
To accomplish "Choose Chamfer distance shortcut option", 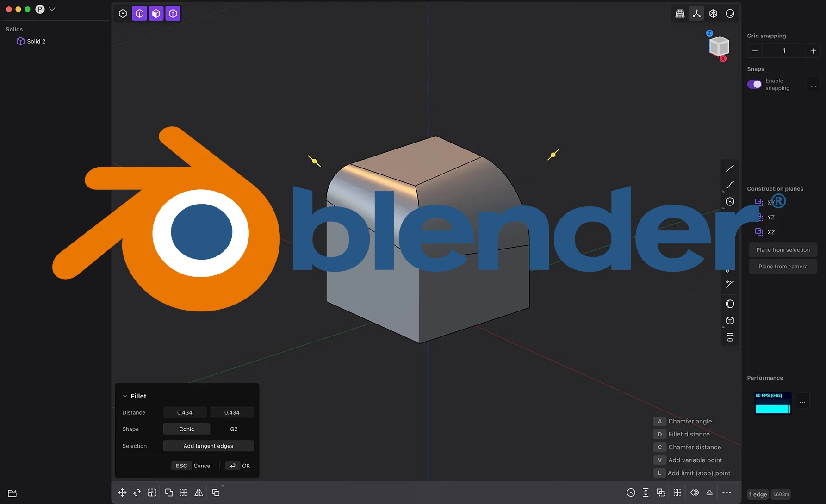I will click(x=687, y=447).
